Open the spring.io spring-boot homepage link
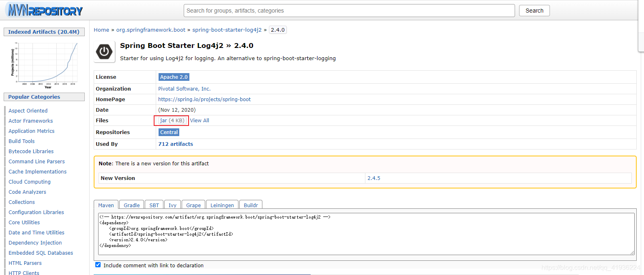The image size is (644, 275). 204,99
